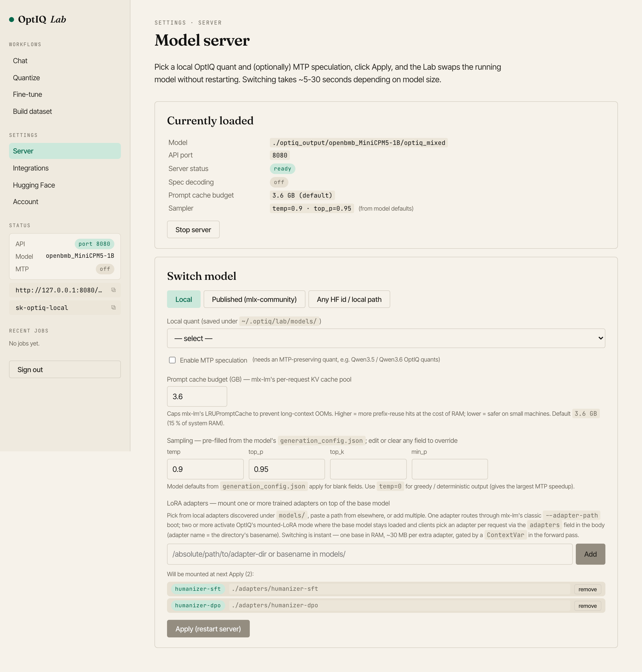Switch to the Local tab
The width and height of the screenshot is (642, 672).
point(184,299)
